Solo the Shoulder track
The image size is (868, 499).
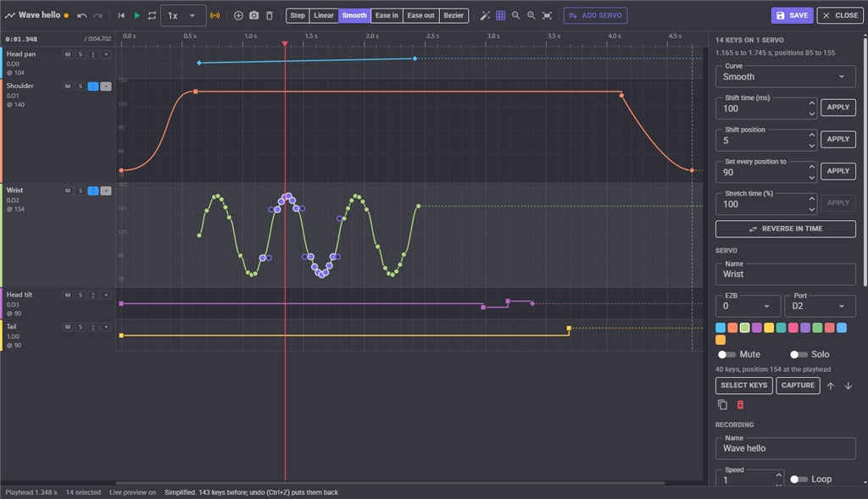point(81,86)
